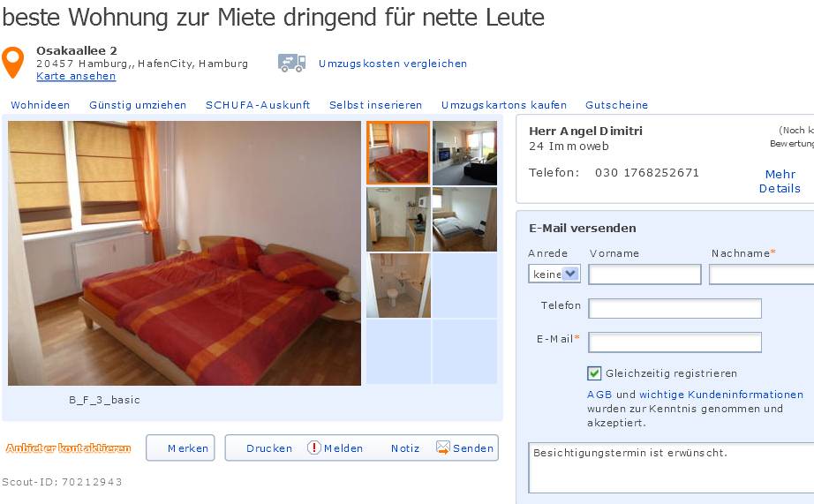Click the Drucken button

pyautogui.click(x=269, y=448)
